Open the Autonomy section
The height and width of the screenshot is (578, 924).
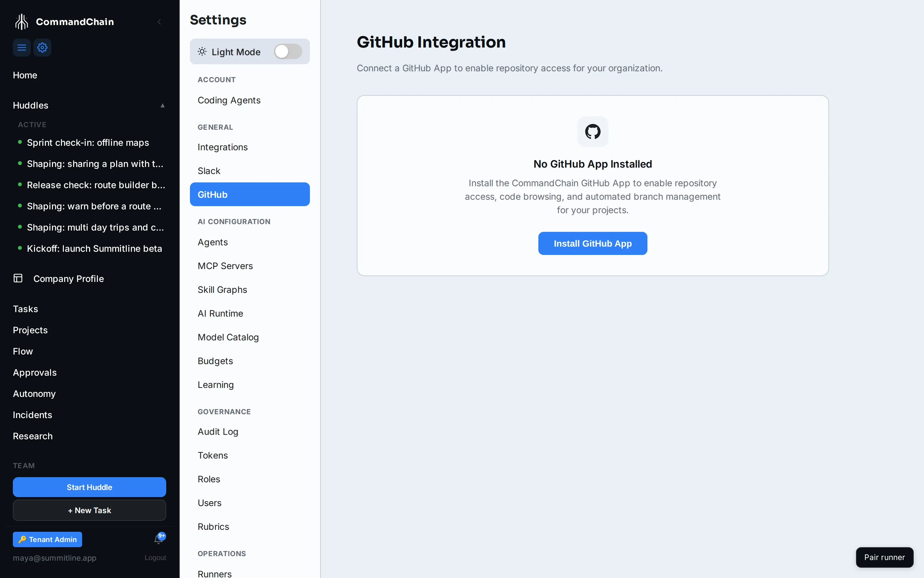pyautogui.click(x=34, y=394)
